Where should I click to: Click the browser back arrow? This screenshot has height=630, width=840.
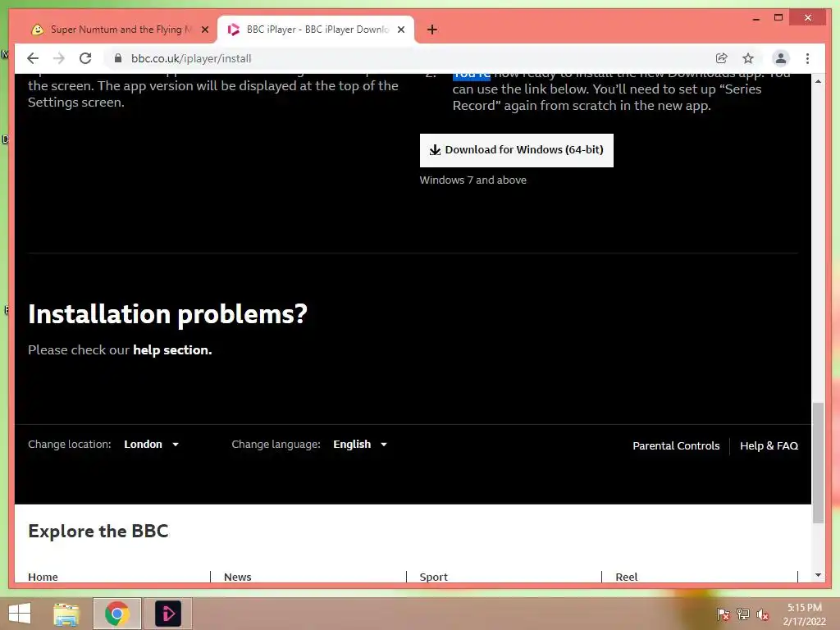tap(33, 58)
